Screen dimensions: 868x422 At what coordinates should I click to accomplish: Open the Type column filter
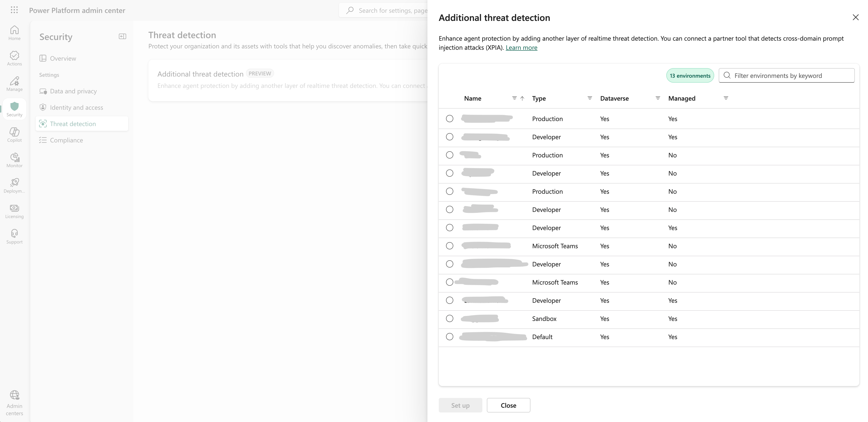(590, 98)
